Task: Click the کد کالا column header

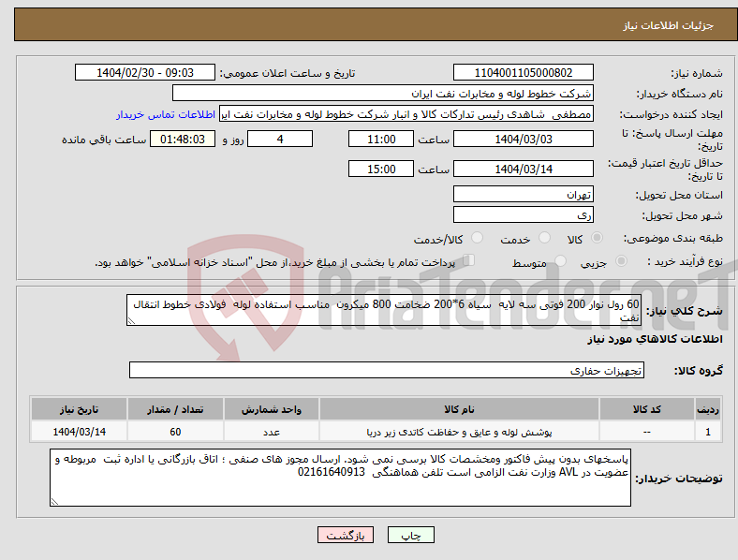Action: (647, 409)
